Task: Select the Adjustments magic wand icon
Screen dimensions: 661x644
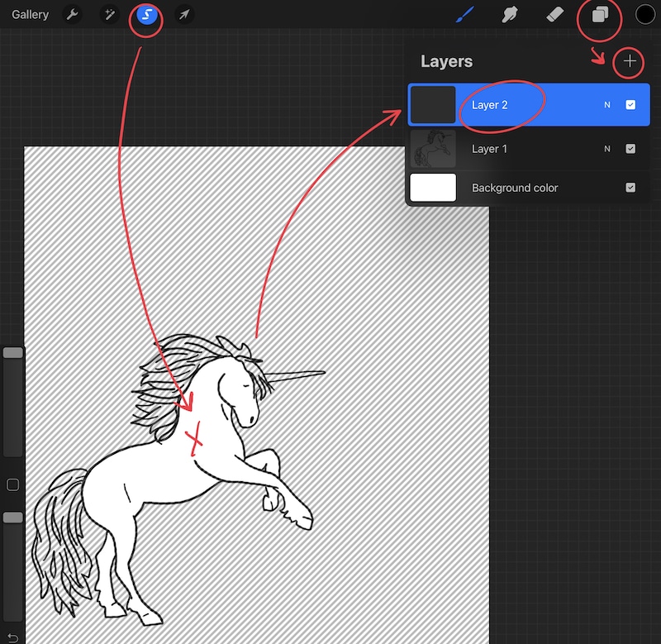Action: (110, 14)
